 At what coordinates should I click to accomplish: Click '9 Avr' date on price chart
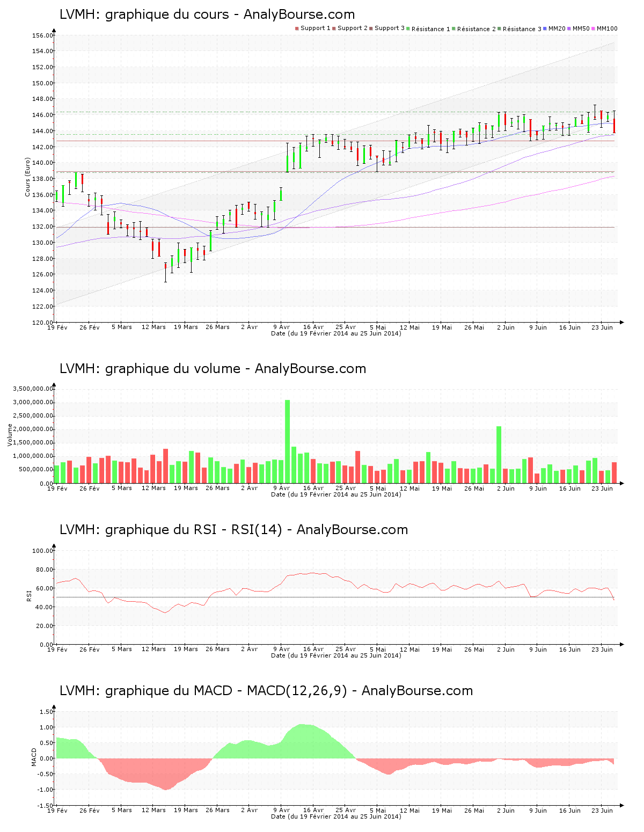tap(281, 327)
